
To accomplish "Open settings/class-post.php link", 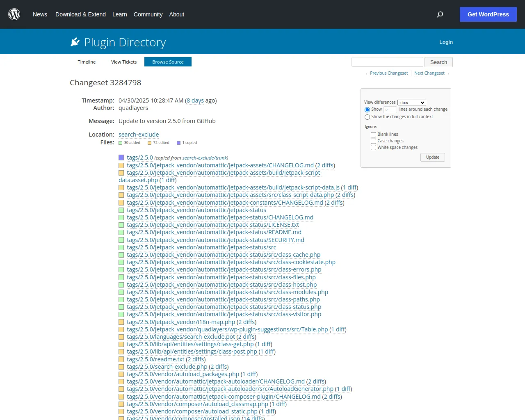I will (x=192, y=352).
